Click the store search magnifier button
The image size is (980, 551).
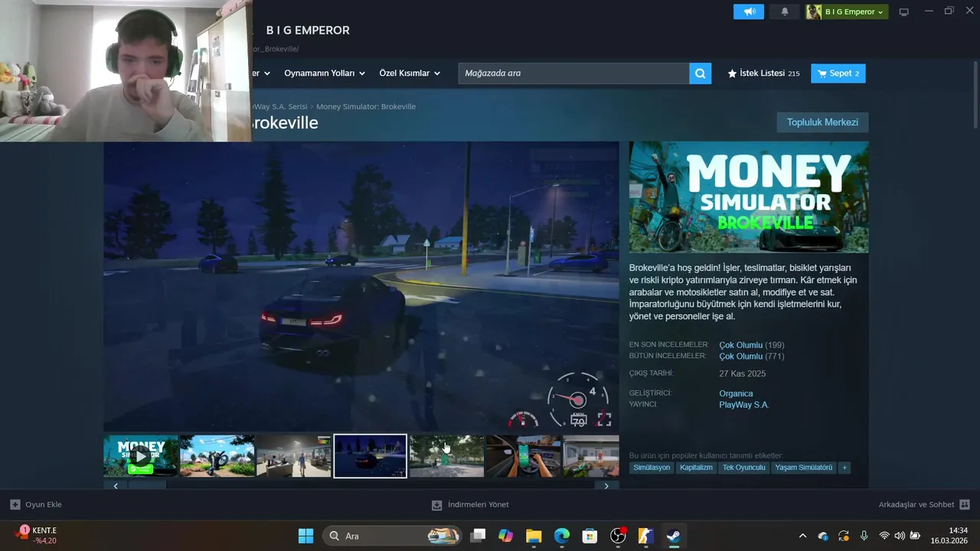(700, 73)
